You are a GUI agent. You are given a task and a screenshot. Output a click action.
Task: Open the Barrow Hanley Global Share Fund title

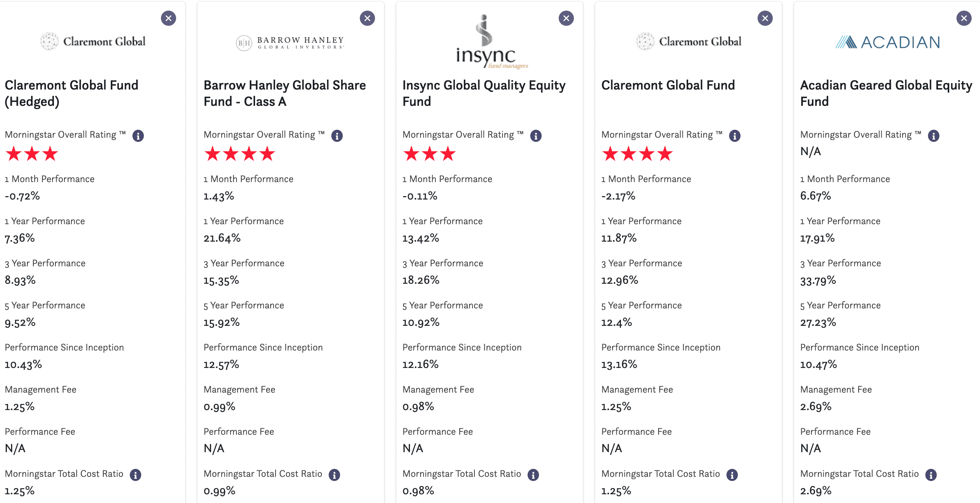click(285, 93)
